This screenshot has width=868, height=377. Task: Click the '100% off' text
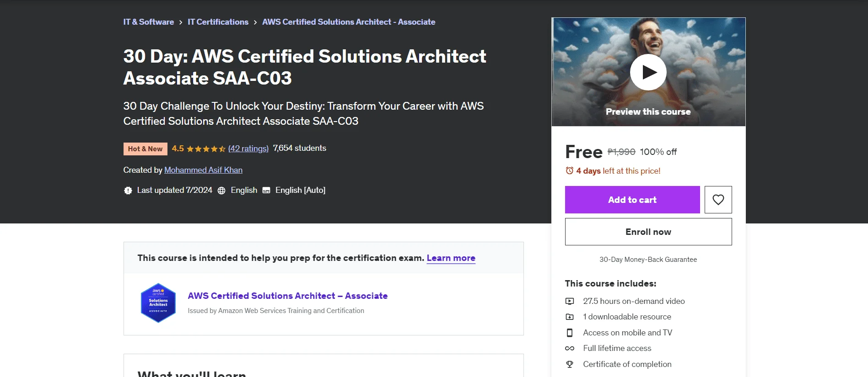point(658,152)
